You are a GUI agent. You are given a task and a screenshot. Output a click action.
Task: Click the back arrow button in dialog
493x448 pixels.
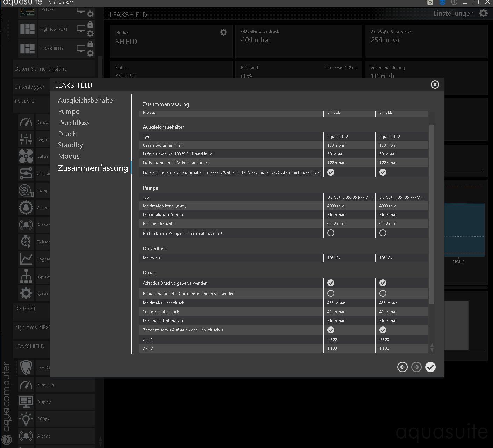(403, 367)
